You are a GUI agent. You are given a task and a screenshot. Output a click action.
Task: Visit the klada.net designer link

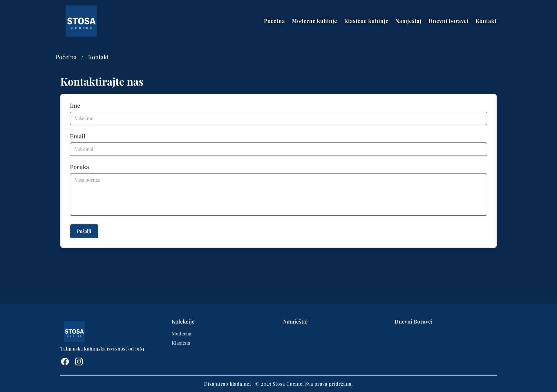240,384
